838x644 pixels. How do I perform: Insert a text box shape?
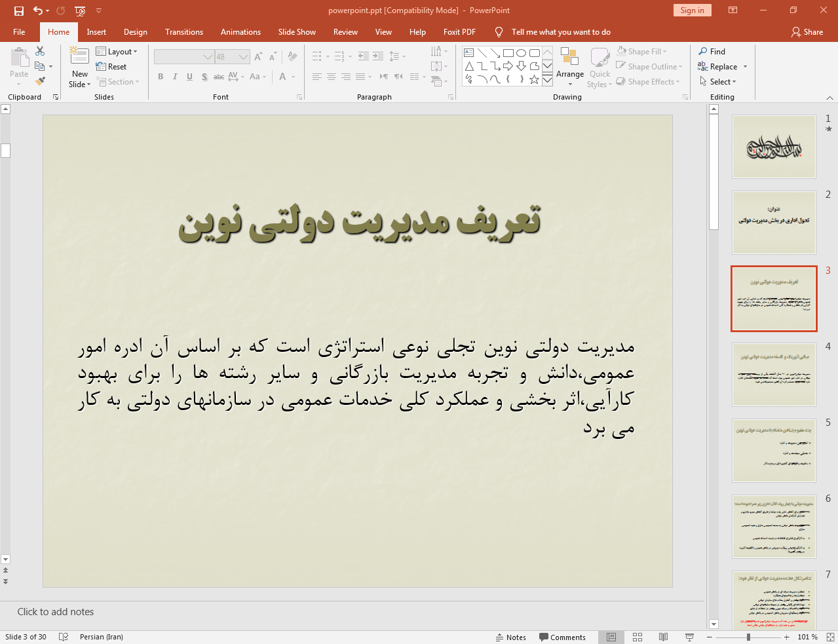(469, 53)
